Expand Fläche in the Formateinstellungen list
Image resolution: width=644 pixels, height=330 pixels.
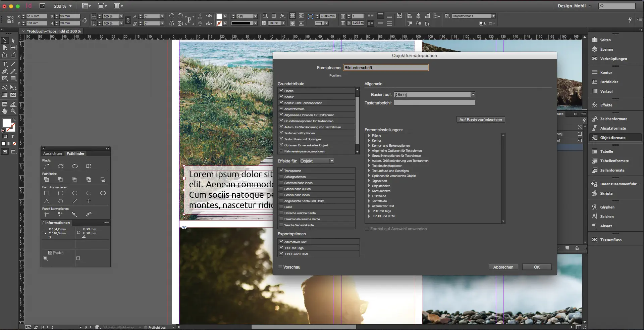(369, 135)
